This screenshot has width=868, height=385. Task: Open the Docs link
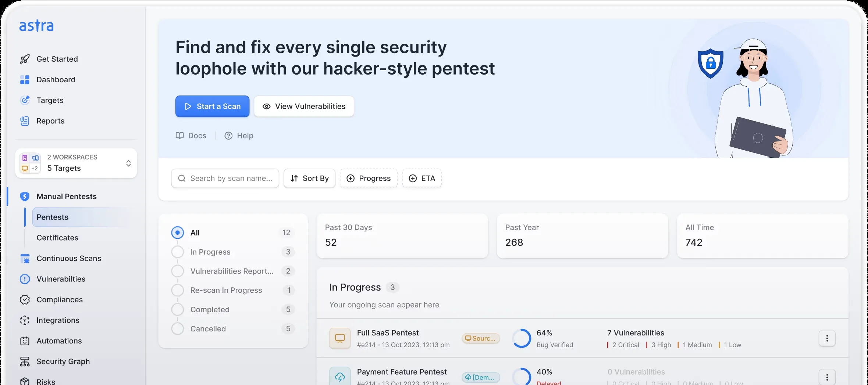point(191,136)
